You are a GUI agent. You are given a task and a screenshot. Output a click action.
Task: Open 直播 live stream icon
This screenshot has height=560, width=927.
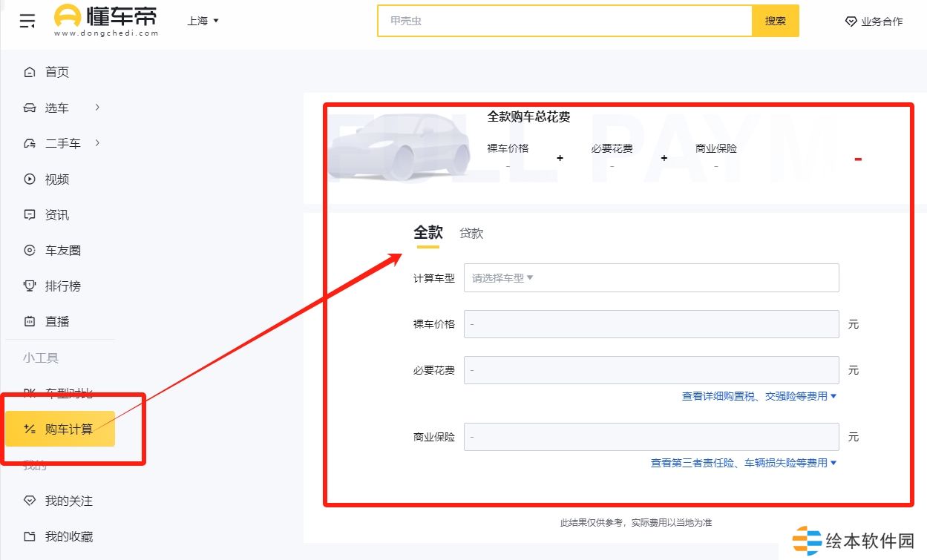click(x=30, y=321)
